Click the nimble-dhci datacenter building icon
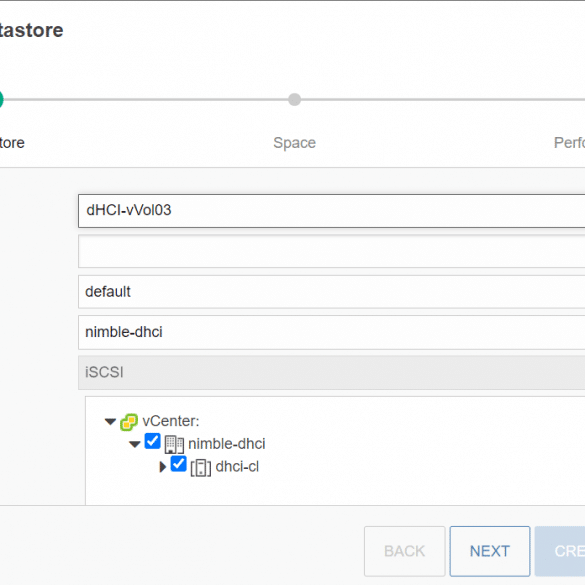The width and height of the screenshot is (585, 585). click(x=174, y=444)
